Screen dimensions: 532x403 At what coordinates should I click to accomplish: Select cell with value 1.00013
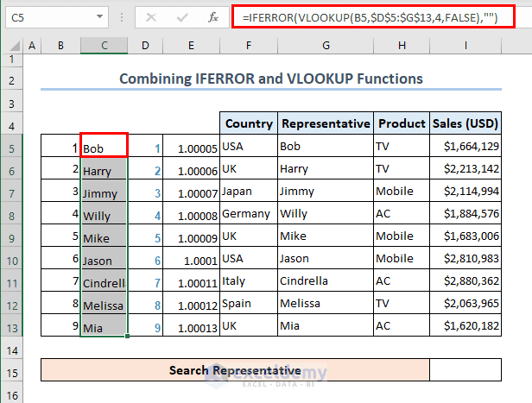[x=192, y=325]
